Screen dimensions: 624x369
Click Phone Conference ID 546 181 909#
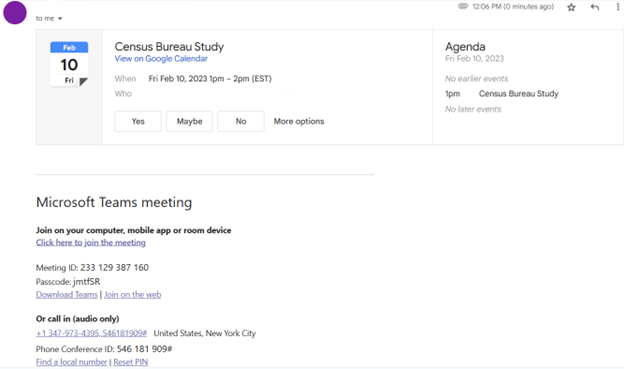coord(104,349)
